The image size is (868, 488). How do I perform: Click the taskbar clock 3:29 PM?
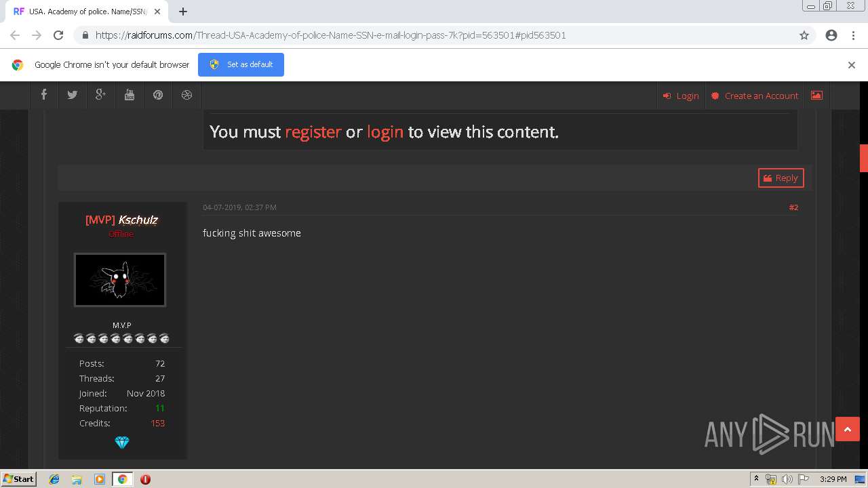pos(833,479)
